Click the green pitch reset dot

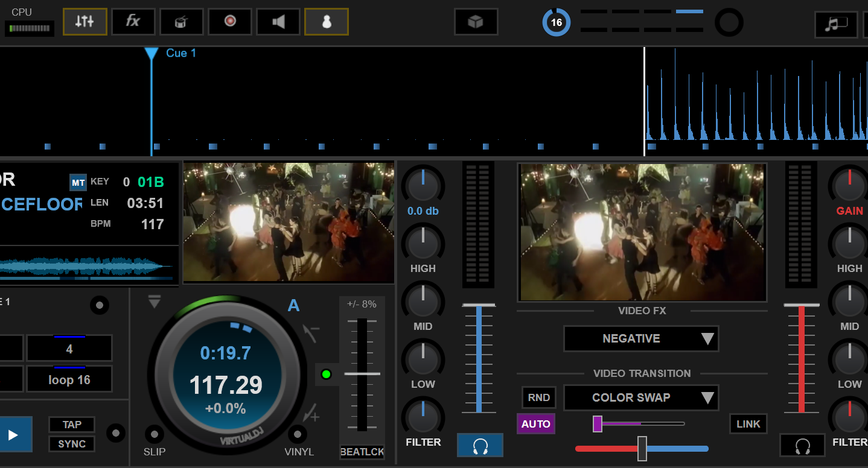[x=327, y=375]
